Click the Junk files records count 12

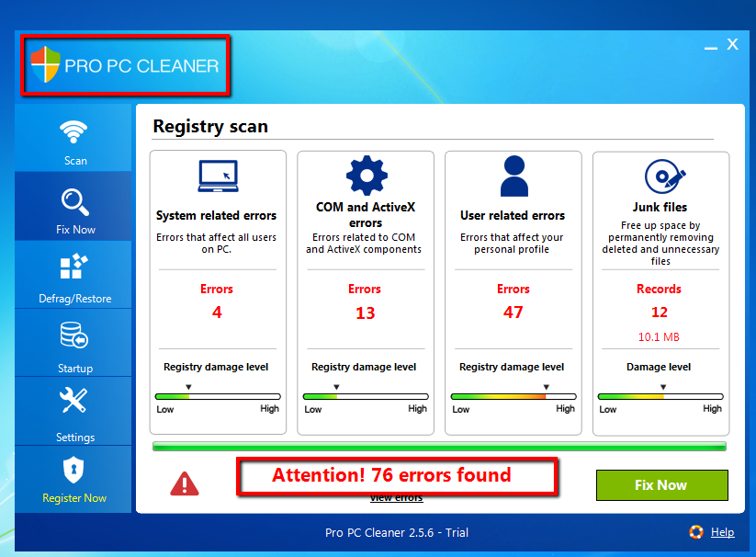(x=660, y=313)
